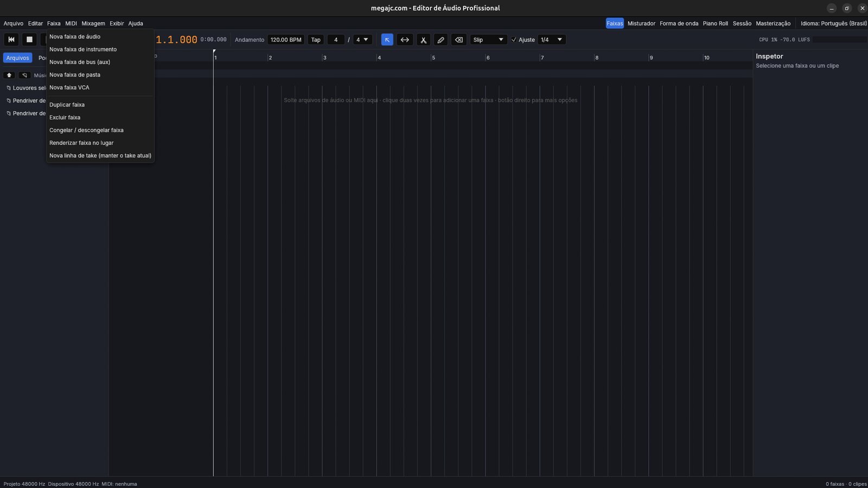Select the arrow pointer tool
This screenshot has height=488, width=868.
click(387, 40)
